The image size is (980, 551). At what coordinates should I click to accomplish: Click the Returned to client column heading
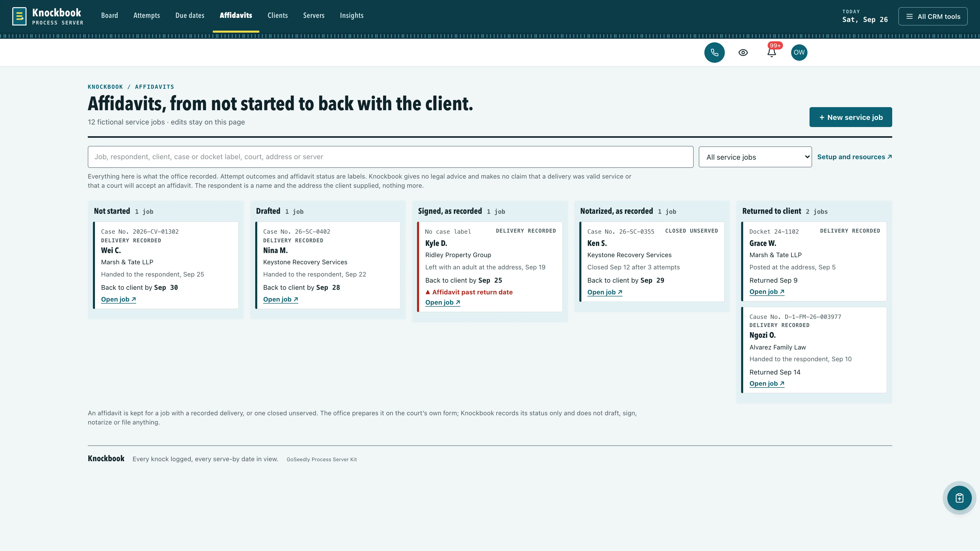click(x=771, y=211)
